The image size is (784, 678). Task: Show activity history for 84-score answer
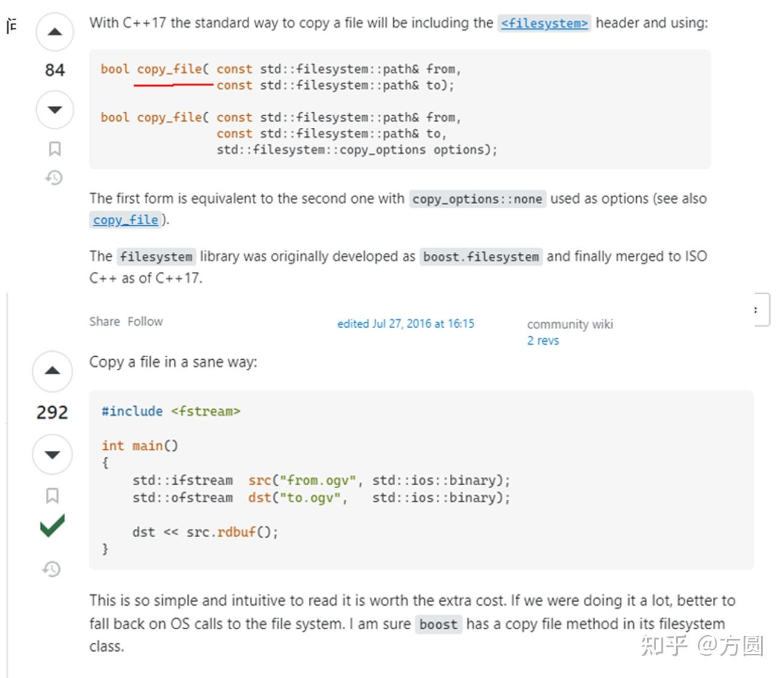tap(54, 177)
